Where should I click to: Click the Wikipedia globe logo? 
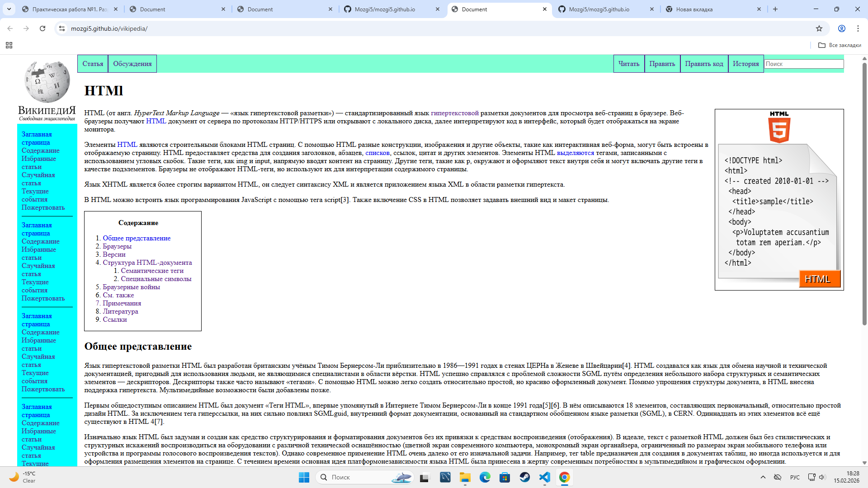coord(47,82)
